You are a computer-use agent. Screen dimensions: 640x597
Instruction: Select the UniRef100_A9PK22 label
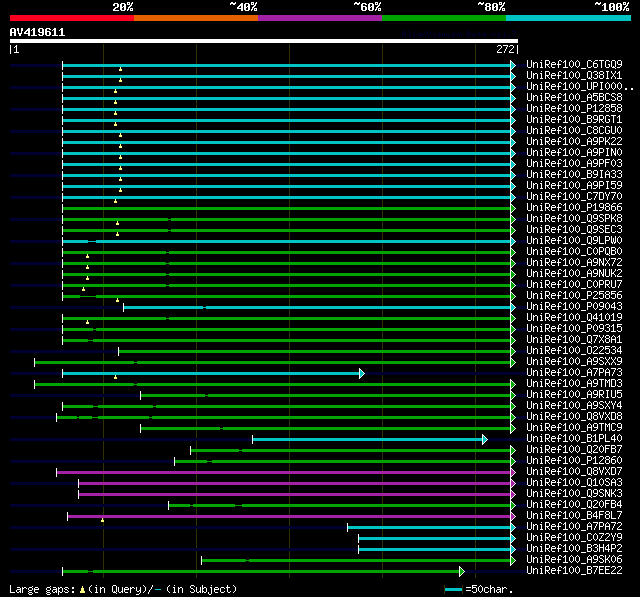(574, 142)
